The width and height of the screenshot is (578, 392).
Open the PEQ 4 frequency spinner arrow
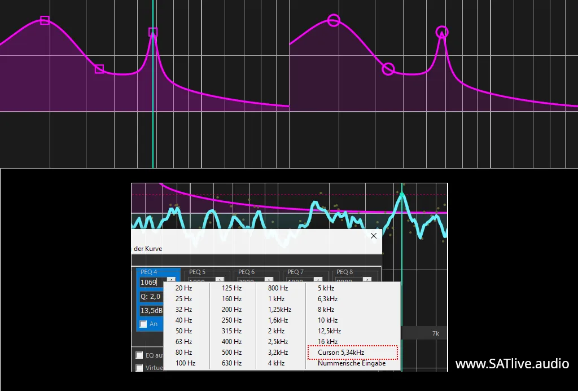[x=171, y=280]
